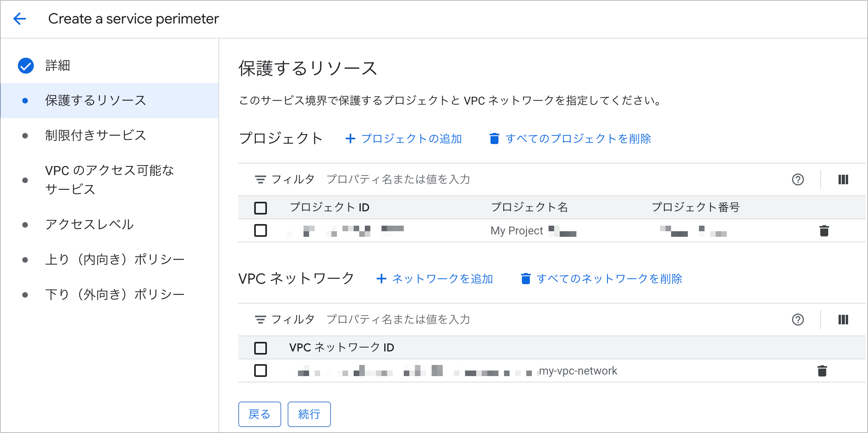The image size is (868, 433).
Task: Open the 制限付きサービス step
Action: [x=95, y=135]
